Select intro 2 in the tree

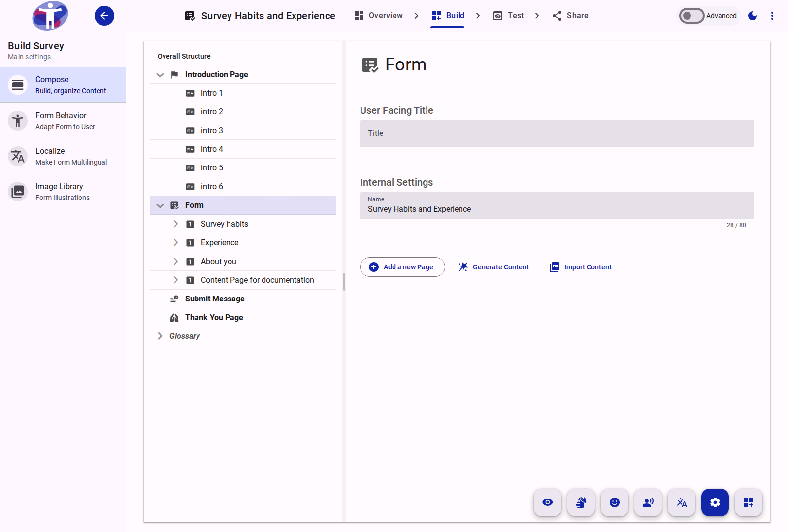click(243, 112)
